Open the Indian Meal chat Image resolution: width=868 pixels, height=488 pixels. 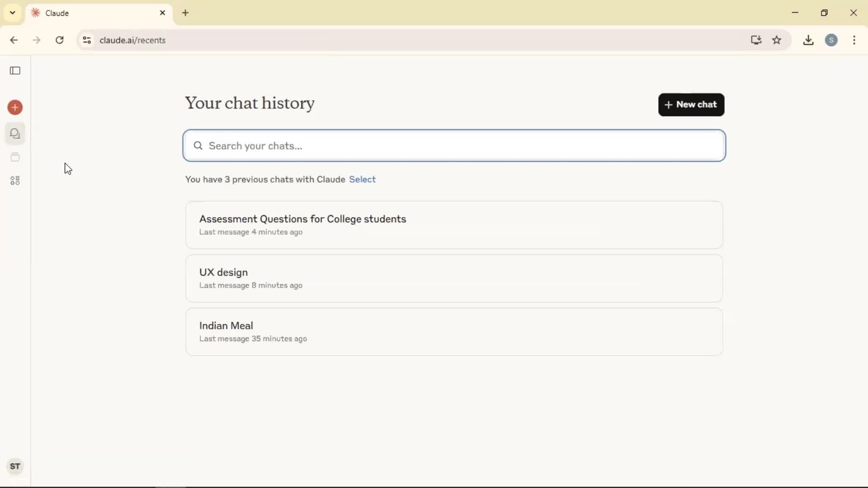pos(454,332)
